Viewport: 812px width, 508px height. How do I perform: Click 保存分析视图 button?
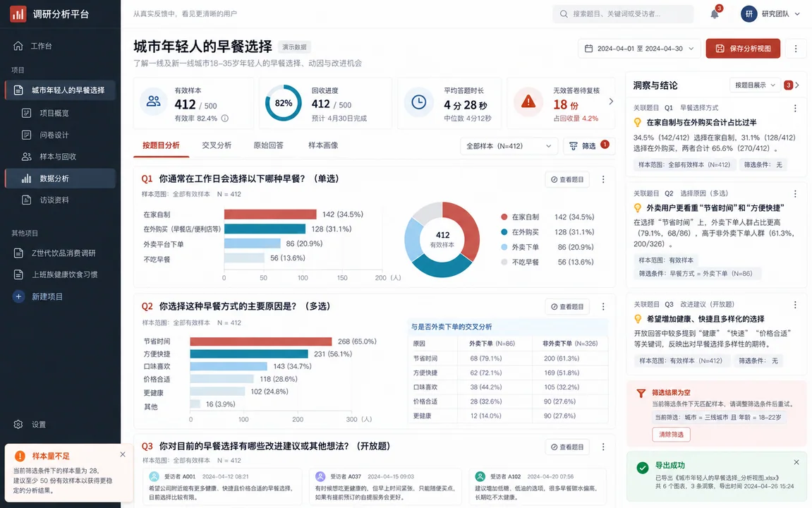(x=743, y=49)
